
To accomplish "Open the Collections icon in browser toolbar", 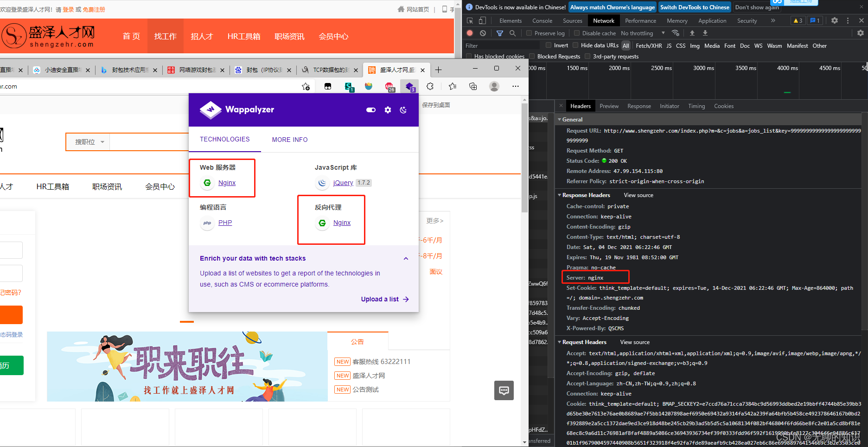I will tap(473, 86).
